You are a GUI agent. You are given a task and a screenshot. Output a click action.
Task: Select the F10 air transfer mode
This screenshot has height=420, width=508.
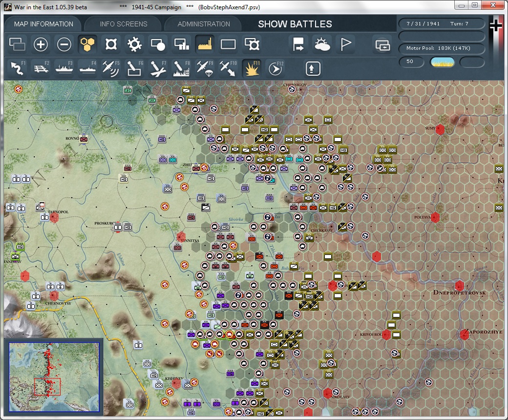228,68
